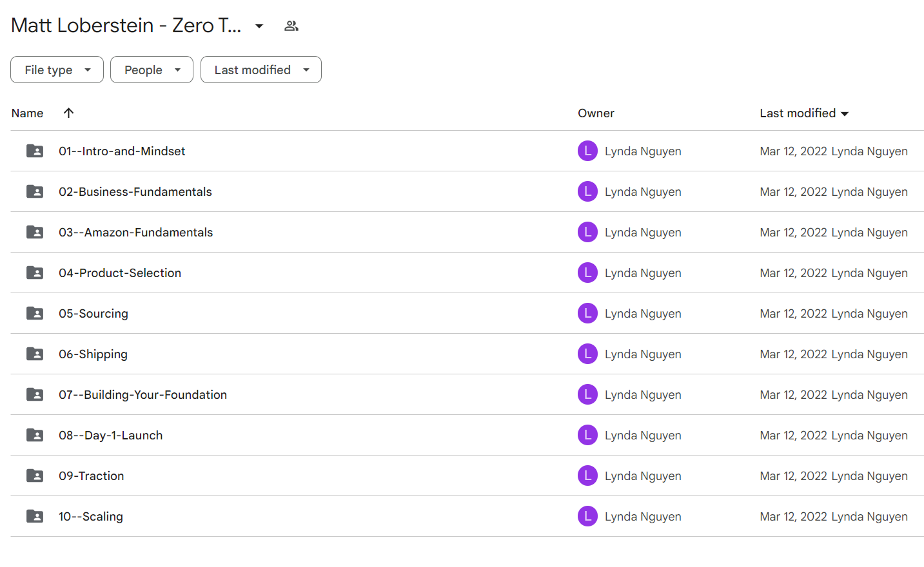Click folder icon for 03--Amazon-Fundamentals
This screenshot has width=924, height=567.
tap(35, 232)
